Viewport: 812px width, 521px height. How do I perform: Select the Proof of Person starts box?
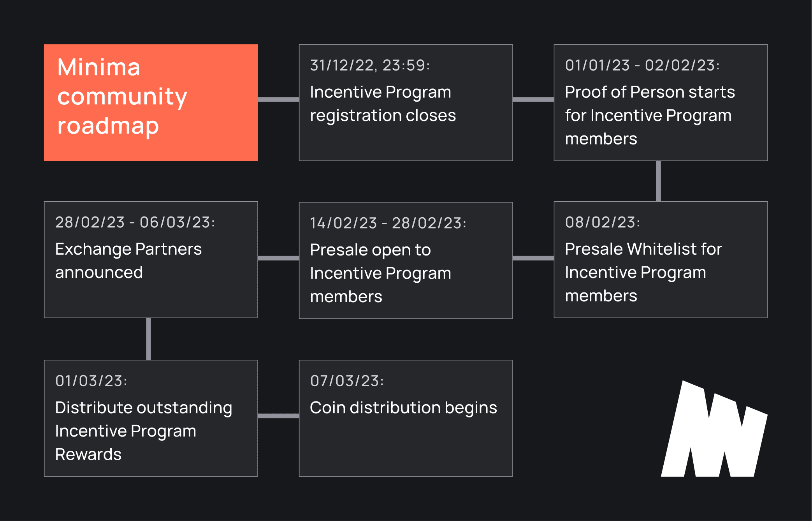point(661,102)
